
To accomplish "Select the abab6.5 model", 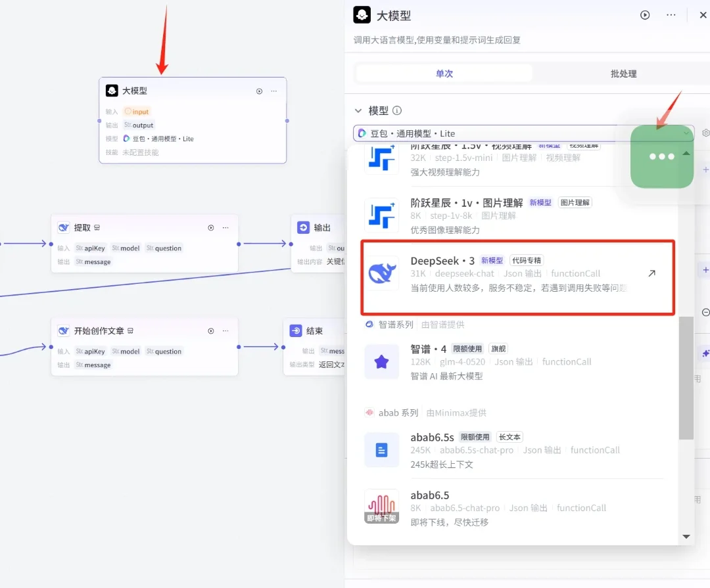I will [x=514, y=508].
